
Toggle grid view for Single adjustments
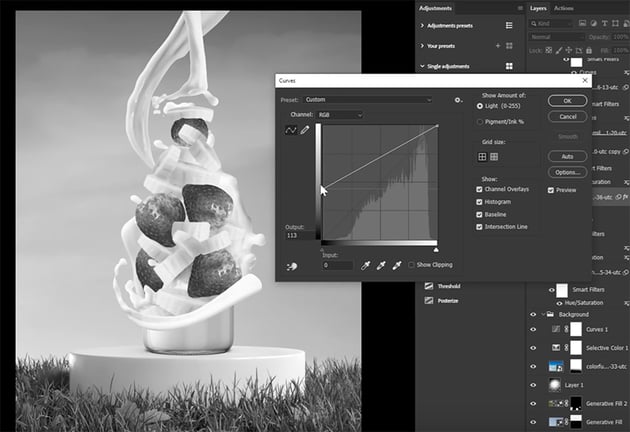pyautogui.click(x=509, y=66)
